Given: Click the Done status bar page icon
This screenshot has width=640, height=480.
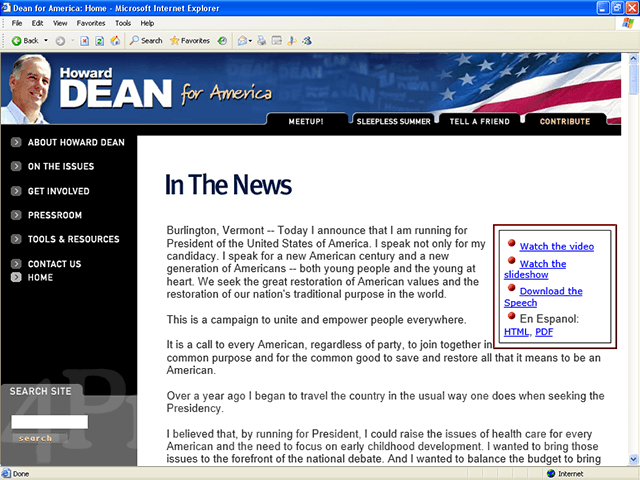Looking at the screenshot, I should coord(6,473).
